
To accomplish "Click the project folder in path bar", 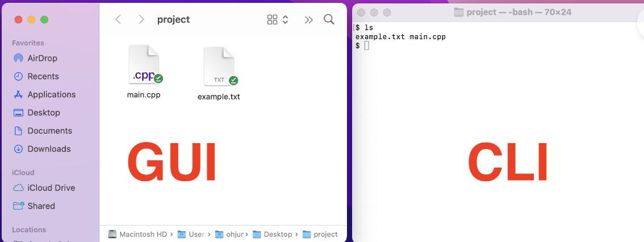I will click(320, 234).
